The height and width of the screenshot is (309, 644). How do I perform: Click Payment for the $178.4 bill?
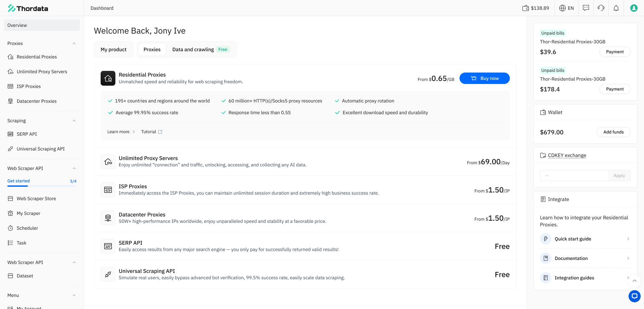[615, 89]
